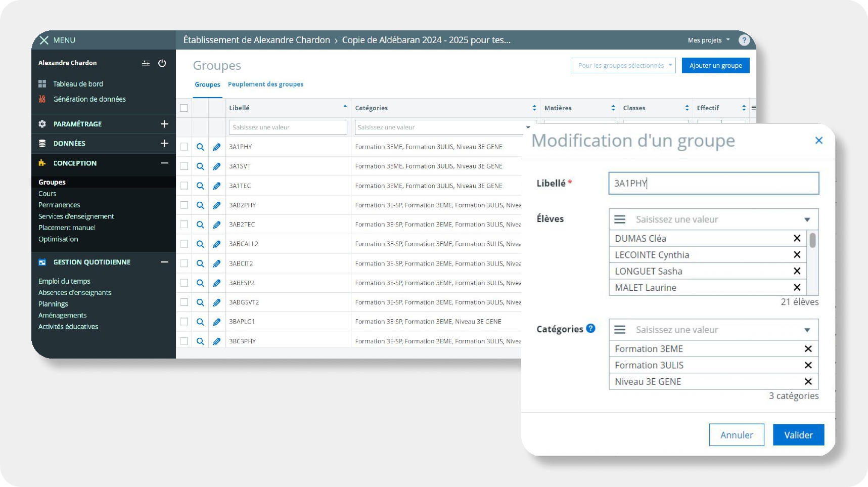The width and height of the screenshot is (868, 487).
Task: Open Services d'enseignement
Action: 76,216
